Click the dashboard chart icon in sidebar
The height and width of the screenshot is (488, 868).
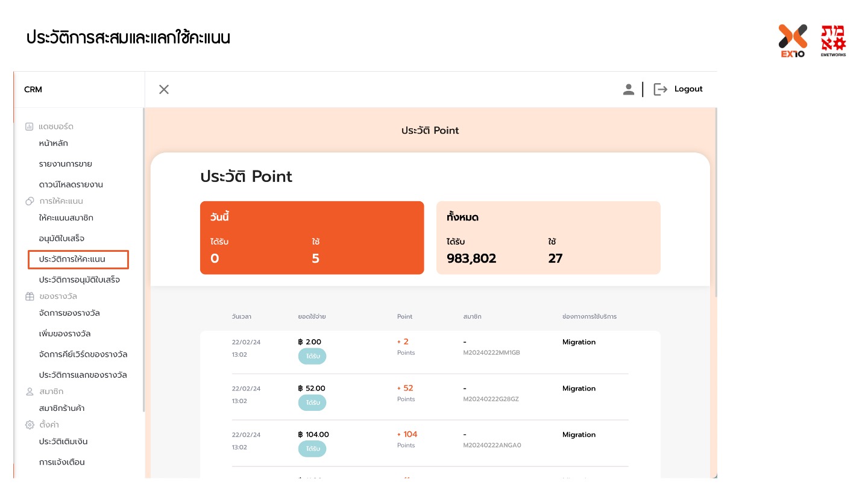pyautogui.click(x=29, y=127)
